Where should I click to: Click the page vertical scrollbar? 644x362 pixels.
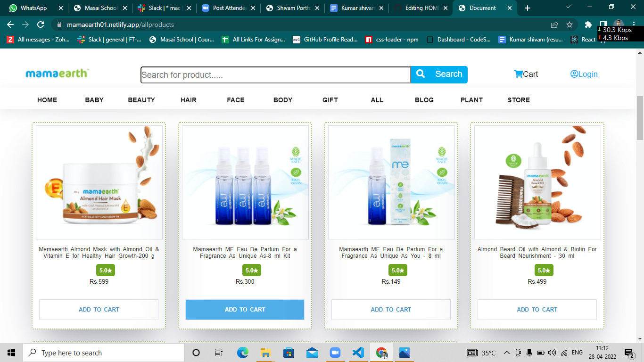pyautogui.click(x=640, y=118)
